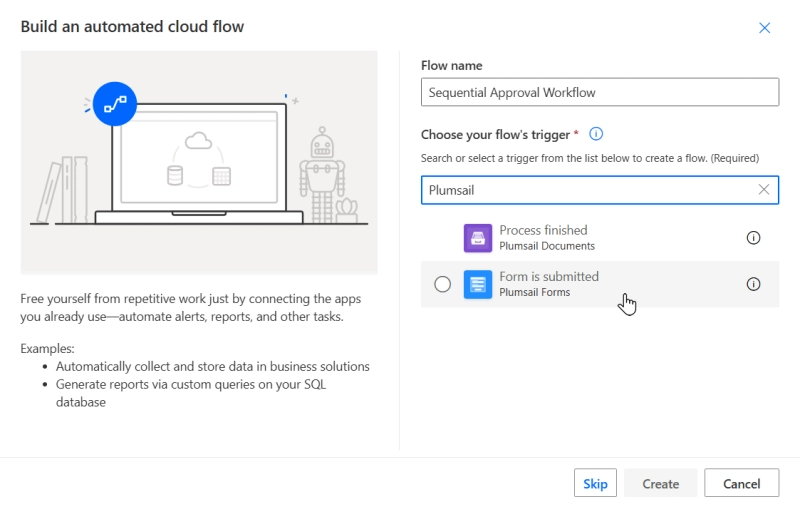
Task: Cancel the automated cloud flow dialog
Action: (741, 483)
